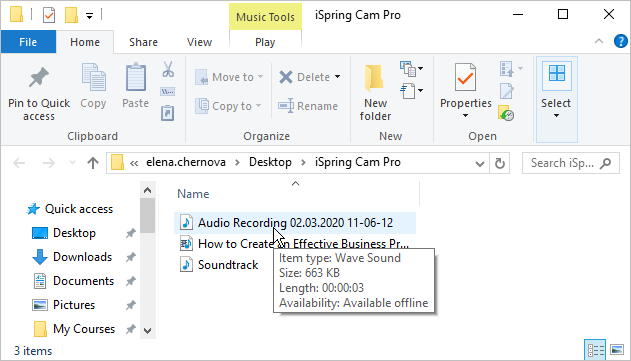Refresh the folder view

[500, 163]
